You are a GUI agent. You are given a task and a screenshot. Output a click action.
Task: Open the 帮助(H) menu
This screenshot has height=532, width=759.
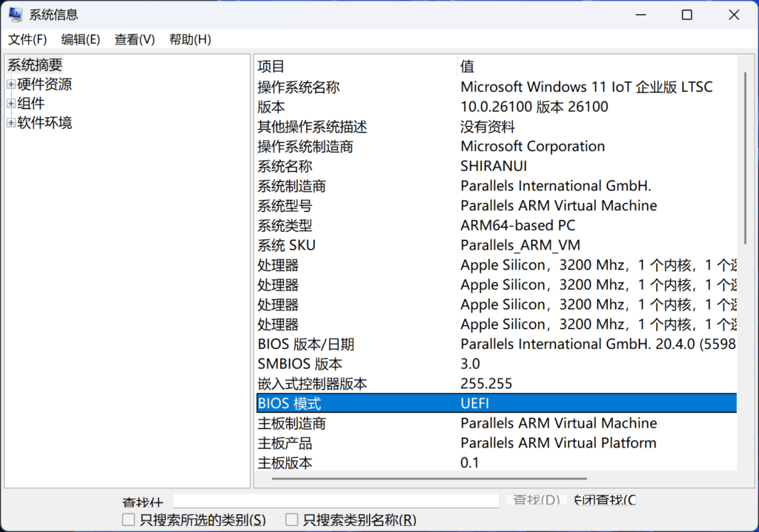click(x=190, y=39)
